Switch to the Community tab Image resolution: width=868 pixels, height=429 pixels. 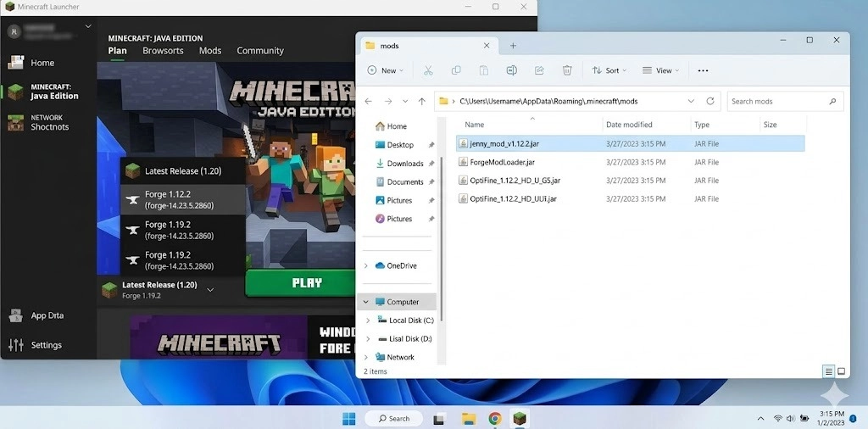[260, 50]
